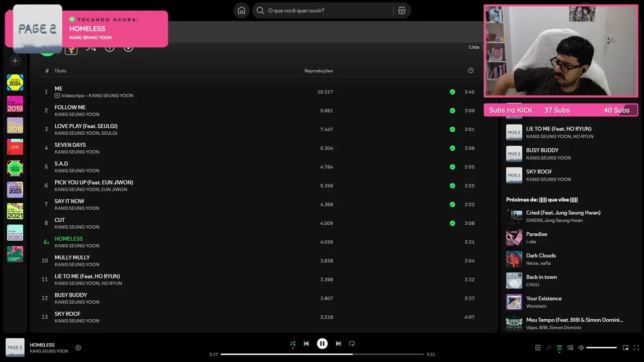This screenshot has width=644, height=362.
Task: Click the play count 7.447
Action: (x=326, y=129)
